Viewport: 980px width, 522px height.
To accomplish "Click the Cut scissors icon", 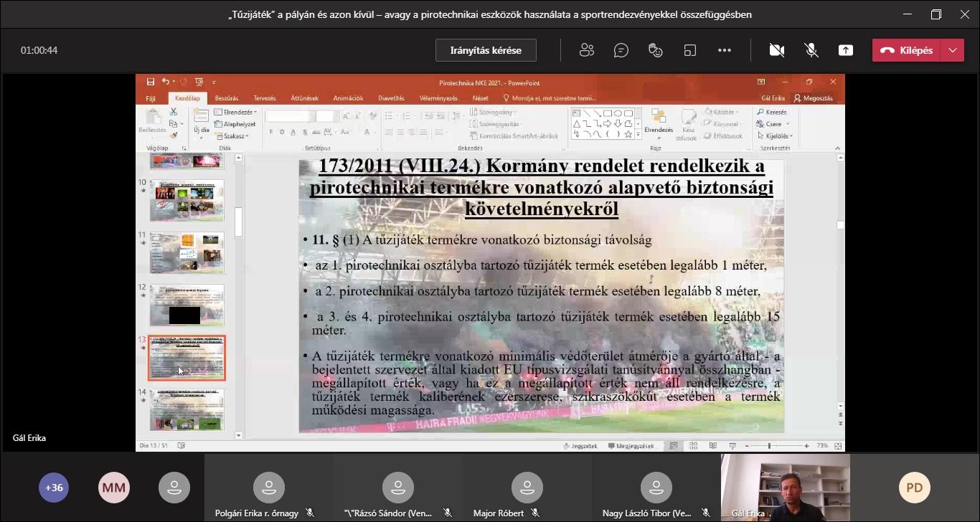I will pyautogui.click(x=173, y=112).
